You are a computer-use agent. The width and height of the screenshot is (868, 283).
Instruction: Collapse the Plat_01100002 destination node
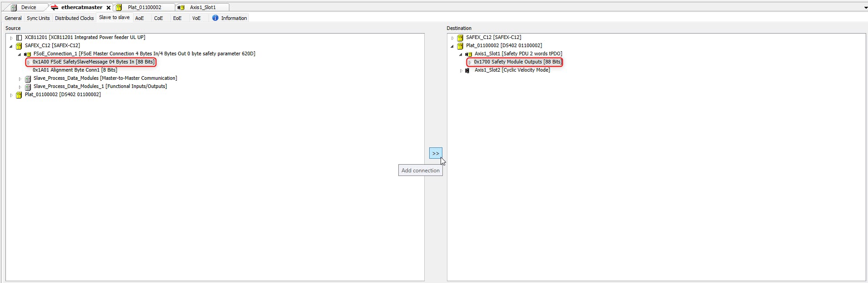click(452, 46)
